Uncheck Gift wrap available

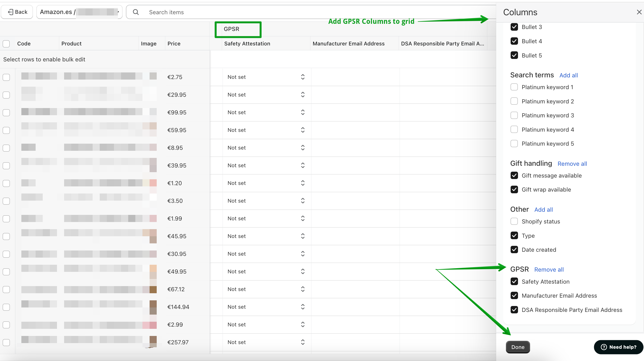514,190
